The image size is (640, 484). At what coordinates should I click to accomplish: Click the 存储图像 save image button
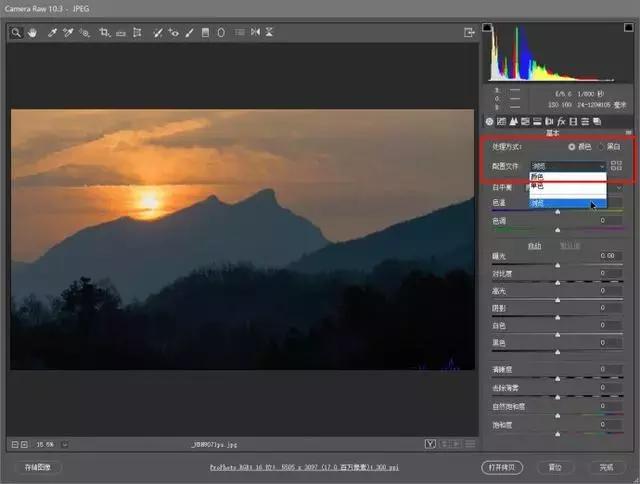coord(38,467)
